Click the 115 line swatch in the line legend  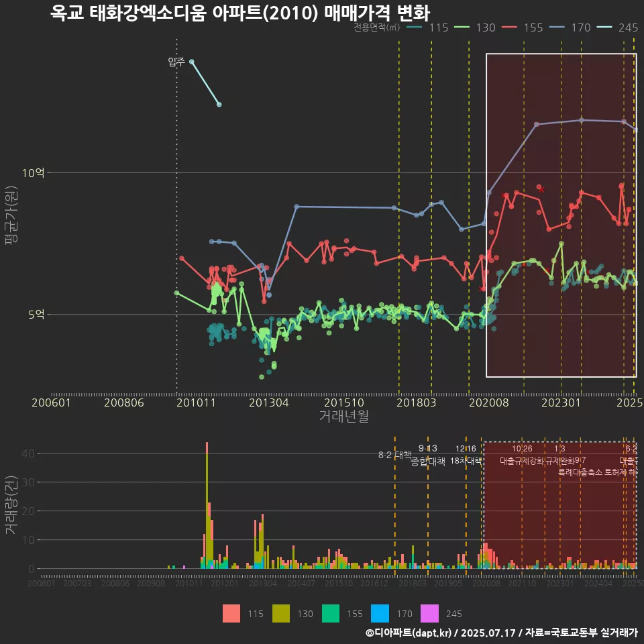(415, 28)
